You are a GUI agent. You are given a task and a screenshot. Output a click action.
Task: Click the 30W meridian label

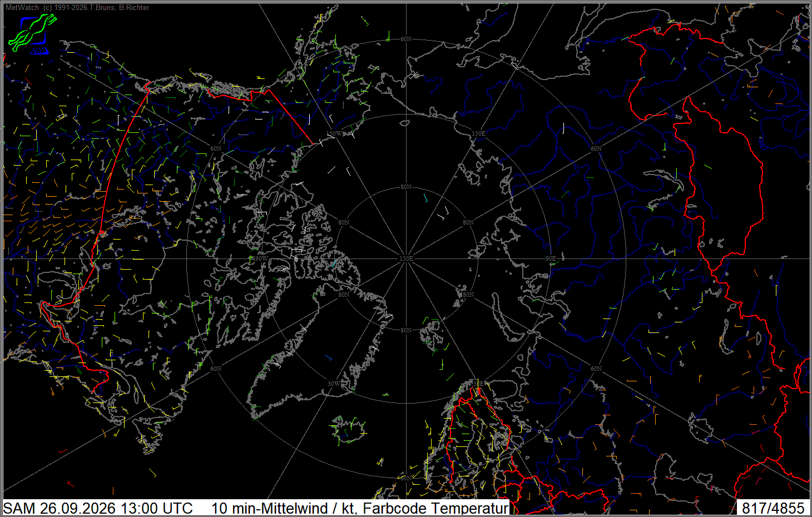(334, 384)
